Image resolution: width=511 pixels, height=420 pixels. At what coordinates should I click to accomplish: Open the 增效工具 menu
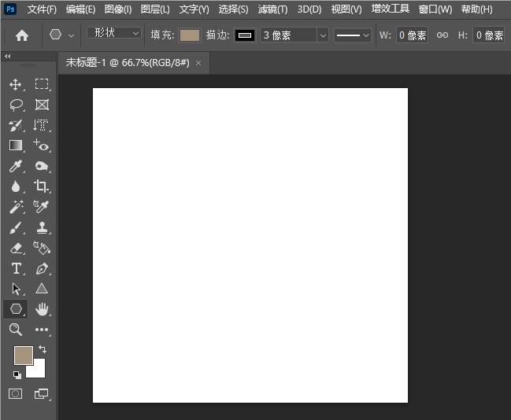tap(391, 9)
